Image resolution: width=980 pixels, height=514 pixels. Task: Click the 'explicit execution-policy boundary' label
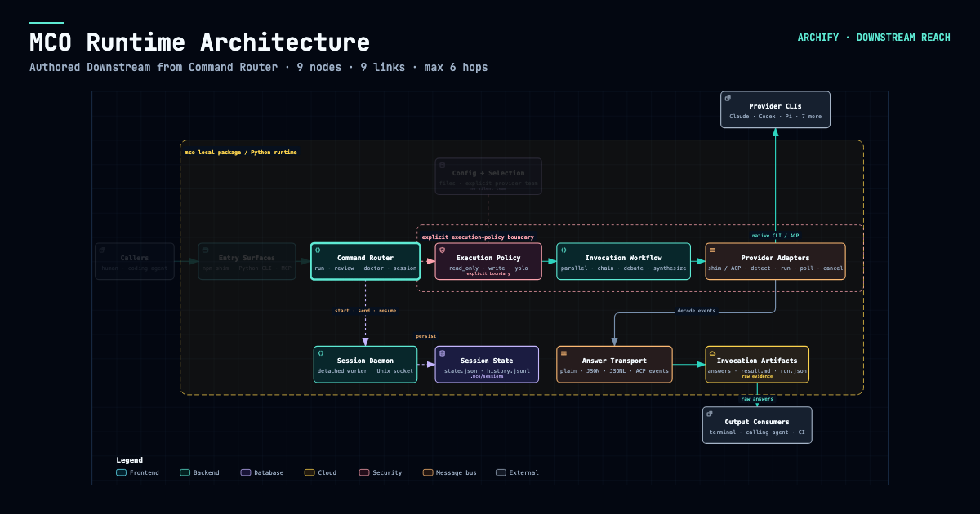coord(478,237)
